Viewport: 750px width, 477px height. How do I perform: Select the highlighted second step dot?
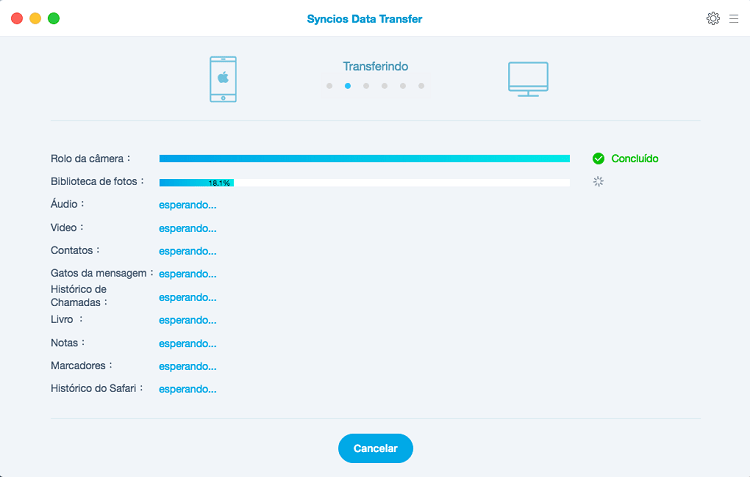(x=348, y=86)
